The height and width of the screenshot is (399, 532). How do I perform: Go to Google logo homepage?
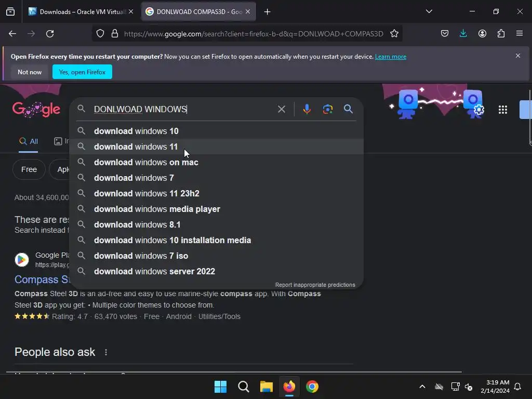pos(36,109)
